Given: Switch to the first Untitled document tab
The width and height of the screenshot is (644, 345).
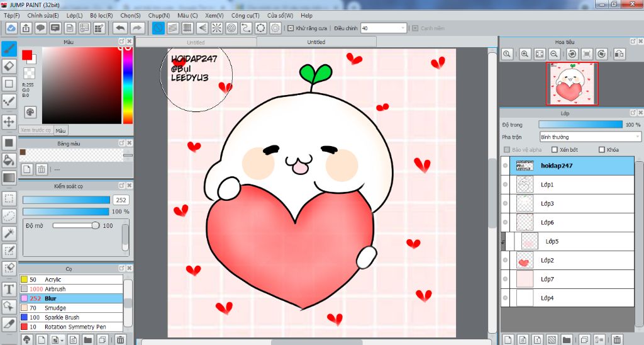Looking at the screenshot, I should point(196,42).
